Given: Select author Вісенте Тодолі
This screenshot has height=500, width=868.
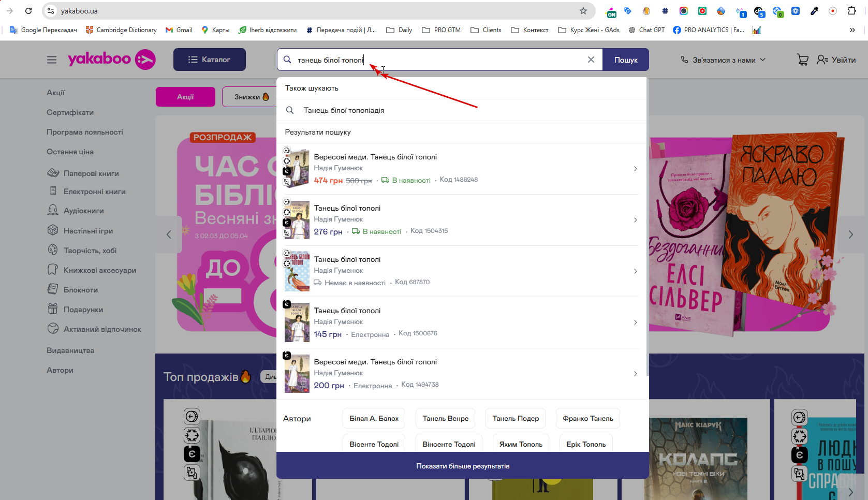Looking at the screenshot, I should (374, 444).
